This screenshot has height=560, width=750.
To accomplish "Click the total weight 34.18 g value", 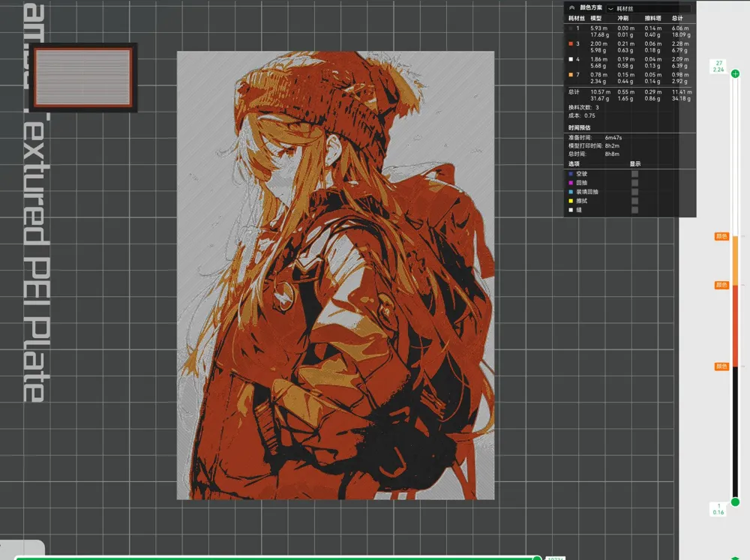I will click(x=681, y=98).
